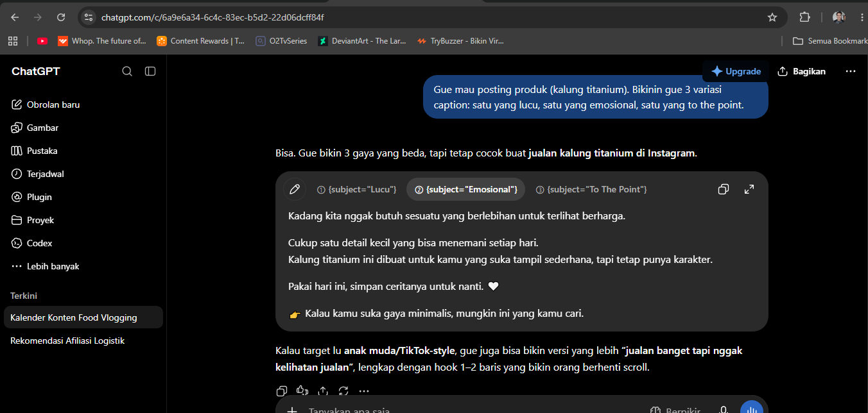This screenshot has width=868, height=413.
Task: Open more actions dots under response
Action: [x=364, y=391]
